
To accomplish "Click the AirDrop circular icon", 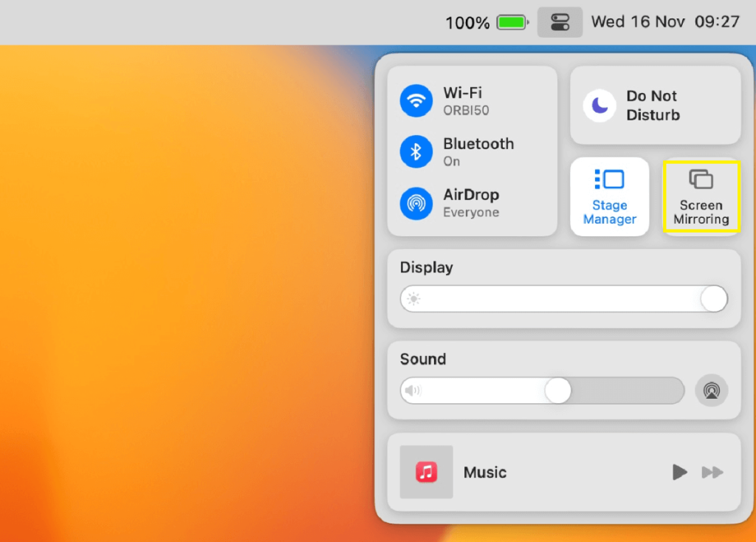I will pos(416,203).
